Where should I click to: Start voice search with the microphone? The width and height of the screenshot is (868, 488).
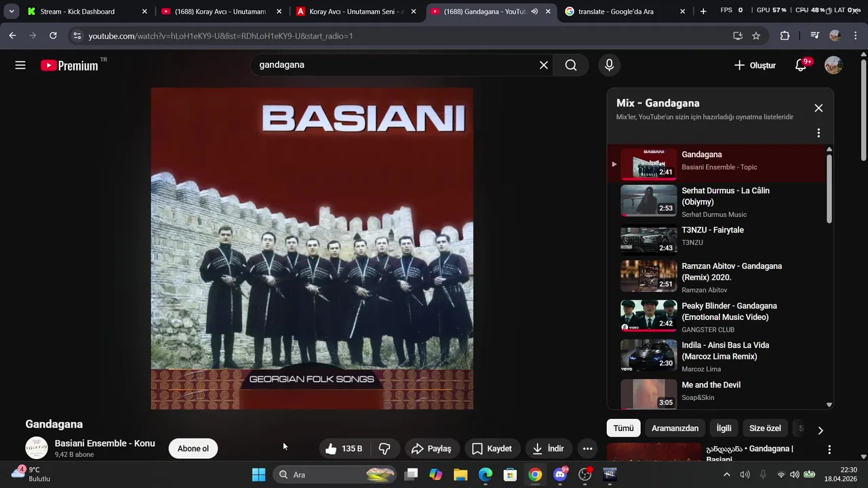609,65
